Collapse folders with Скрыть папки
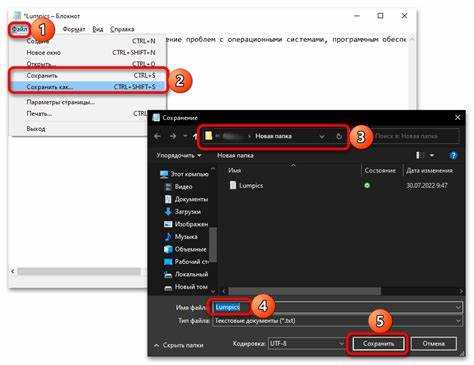 pos(179,345)
